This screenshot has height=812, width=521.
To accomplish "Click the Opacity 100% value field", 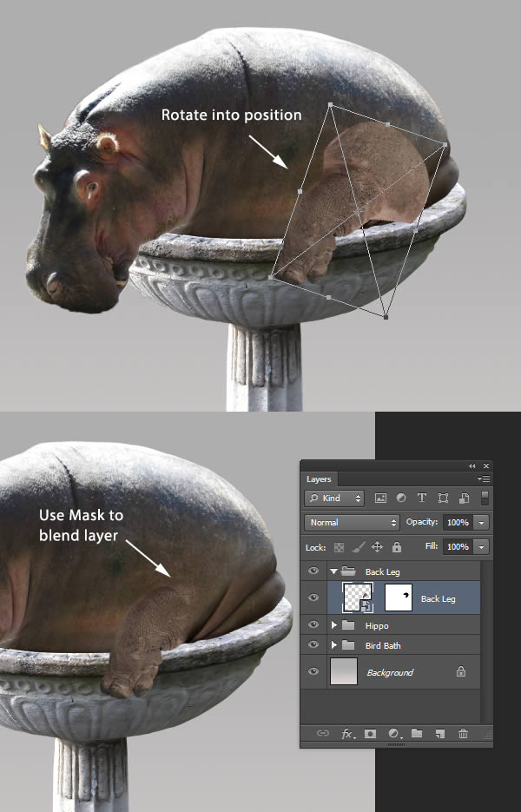I will 458,523.
